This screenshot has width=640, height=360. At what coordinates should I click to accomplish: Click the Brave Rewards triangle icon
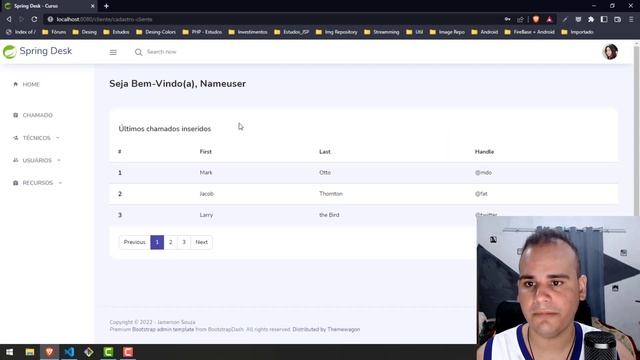coord(549,19)
